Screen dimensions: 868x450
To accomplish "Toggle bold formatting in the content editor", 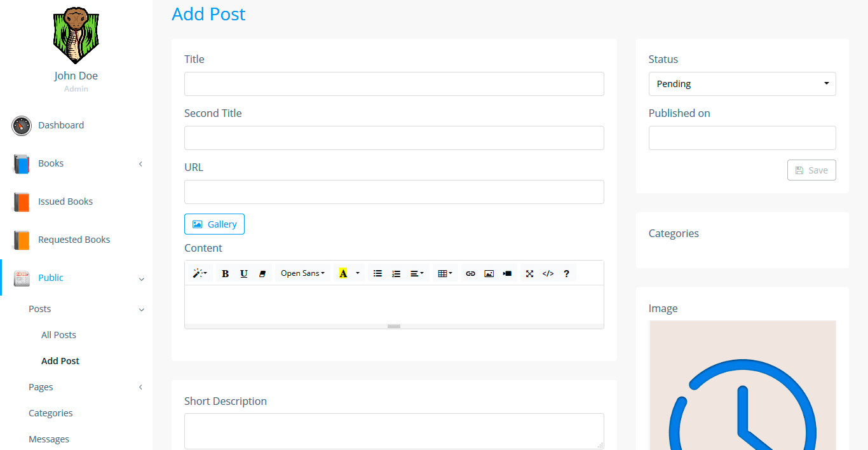I will point(225,273).
